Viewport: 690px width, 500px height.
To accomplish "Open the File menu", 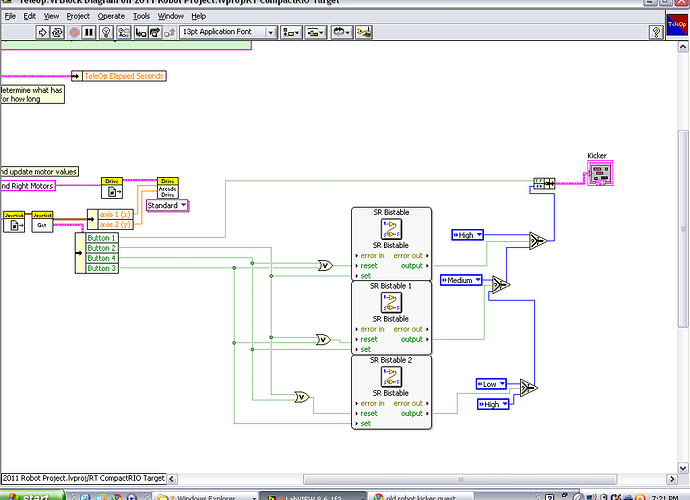I will (x=10, y=16).
